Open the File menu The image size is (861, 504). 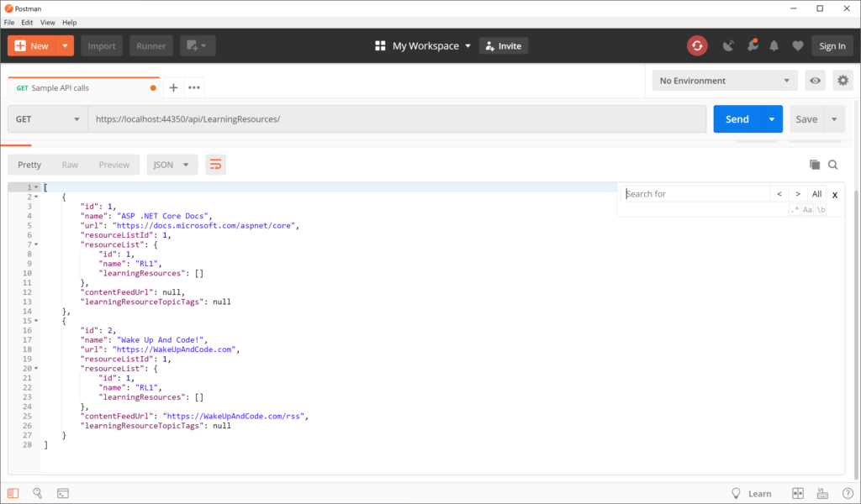(9, 23)
